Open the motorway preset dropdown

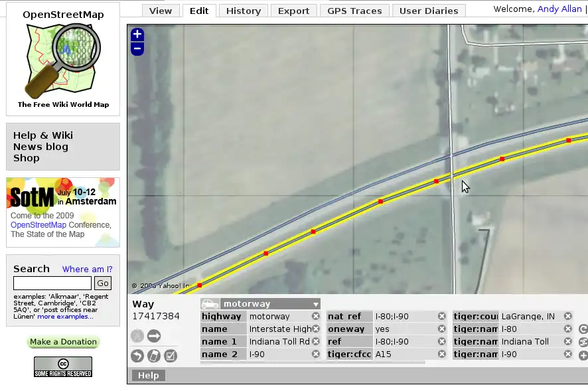point(316,304)
